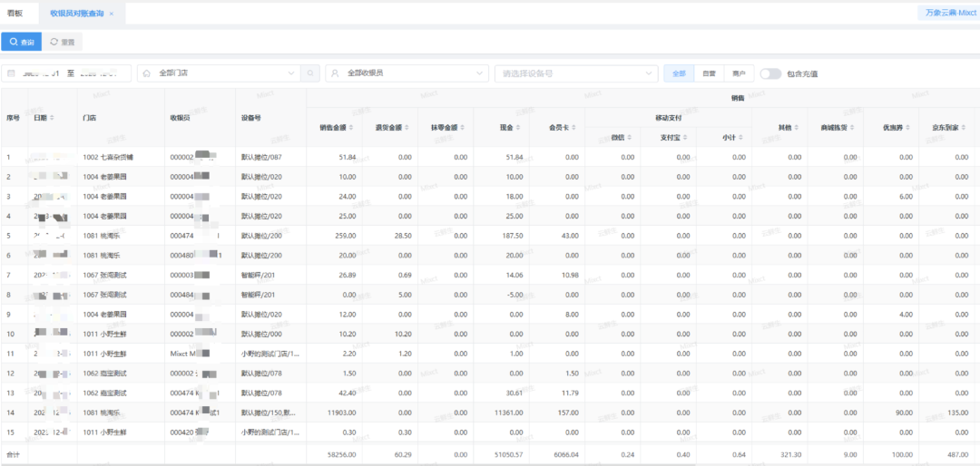Switch to the 看板 tab
This screenshot has height=466, width=980.
[15, 13]
